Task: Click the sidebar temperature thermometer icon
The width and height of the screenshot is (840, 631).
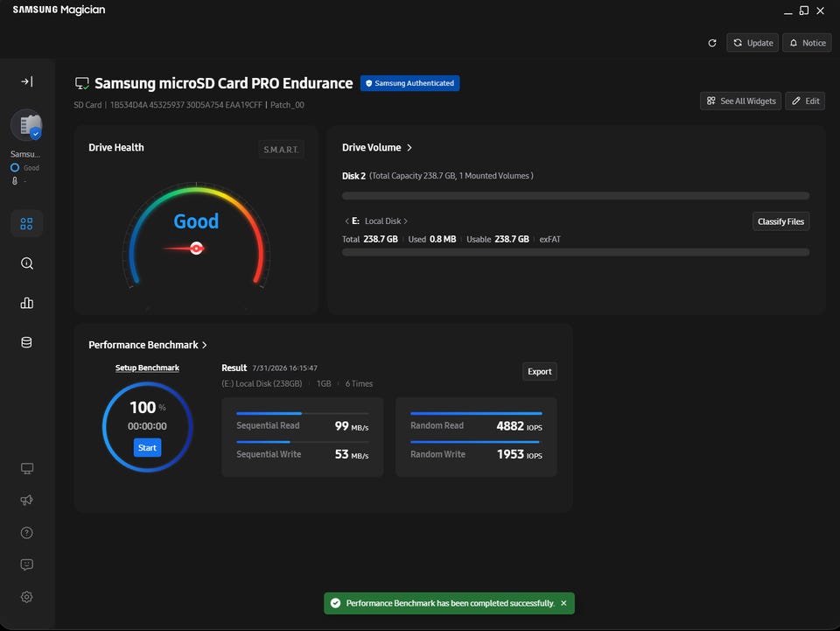Action: pos(15,181)
